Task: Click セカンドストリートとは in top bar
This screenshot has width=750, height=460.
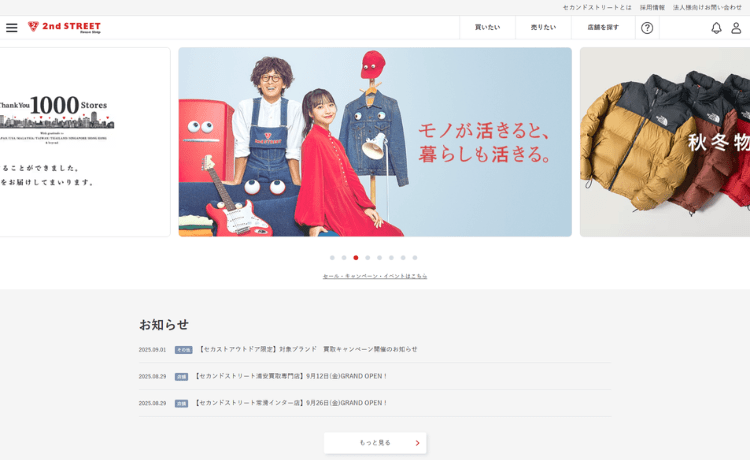Action: click(x=597, y=7)
